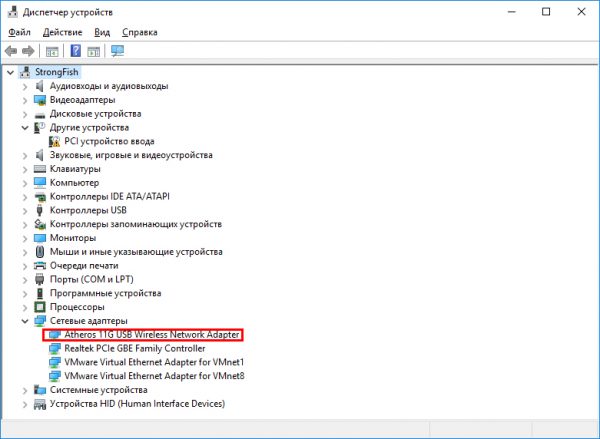Click the Видеоадаптеры display adapter icon
The width and height of the screenshot is (600, 439).
coord(40,100)
